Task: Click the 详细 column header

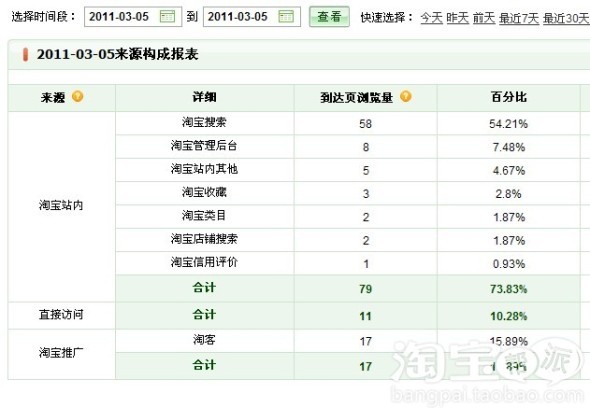Action: 204,97
